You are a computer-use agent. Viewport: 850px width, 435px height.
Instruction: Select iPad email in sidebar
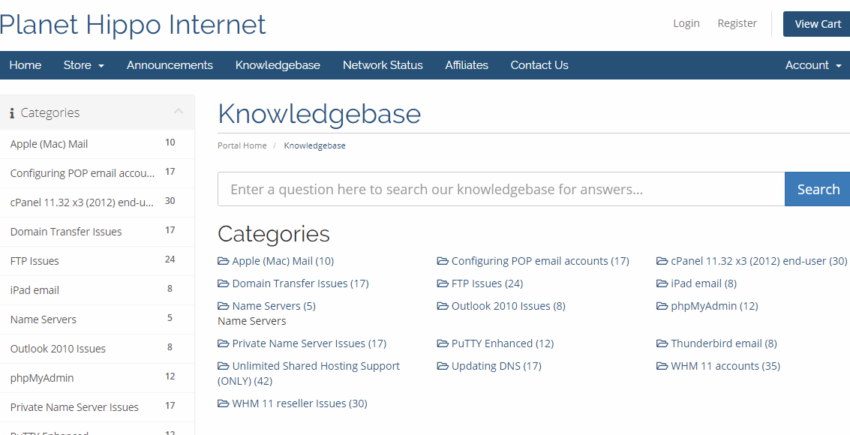(x=97, y=290)
